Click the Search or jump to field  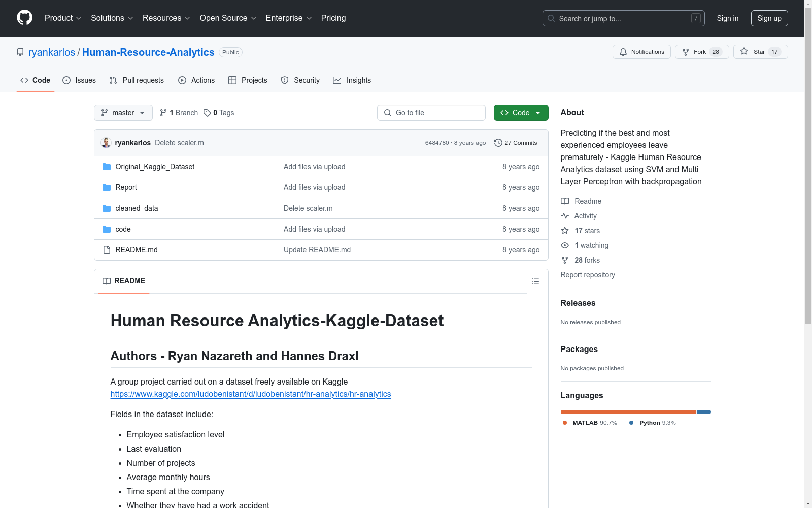(x=624, y=18)
